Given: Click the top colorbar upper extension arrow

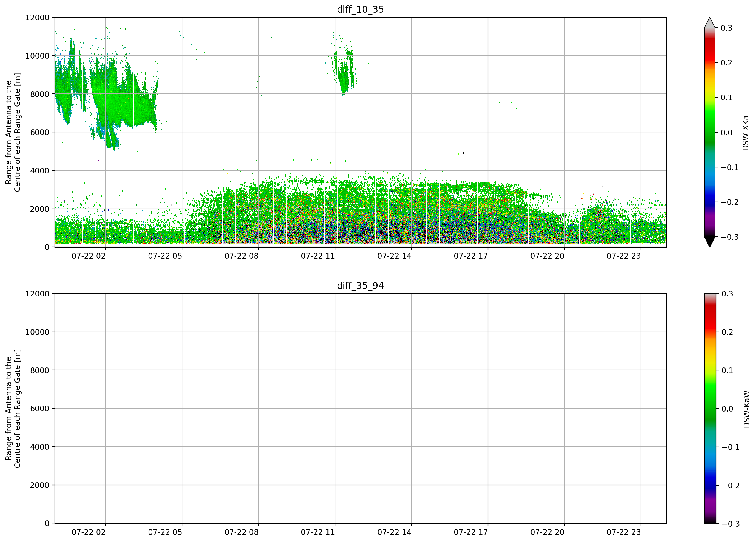Looking at the screenshot, I should click(x=710, y=23).
